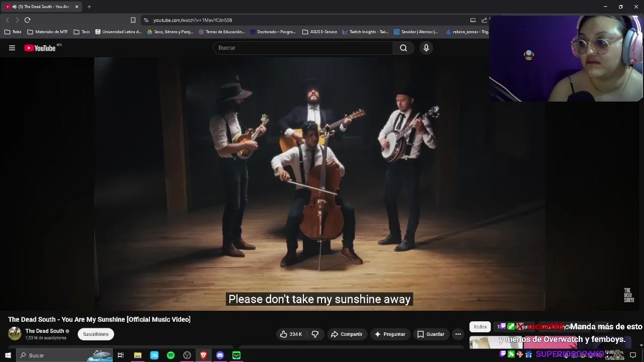Open Materiales de MTF bookmarks folder

click(x=47, y=32)
